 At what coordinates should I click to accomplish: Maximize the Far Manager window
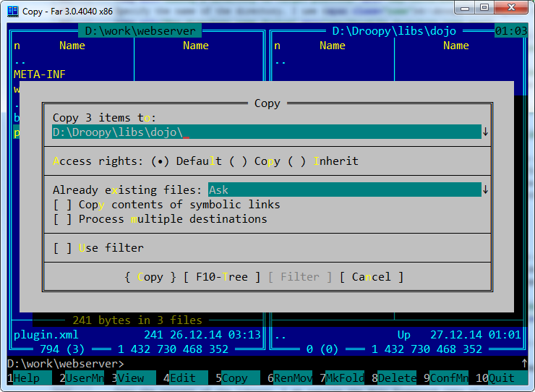click(484, 7)
